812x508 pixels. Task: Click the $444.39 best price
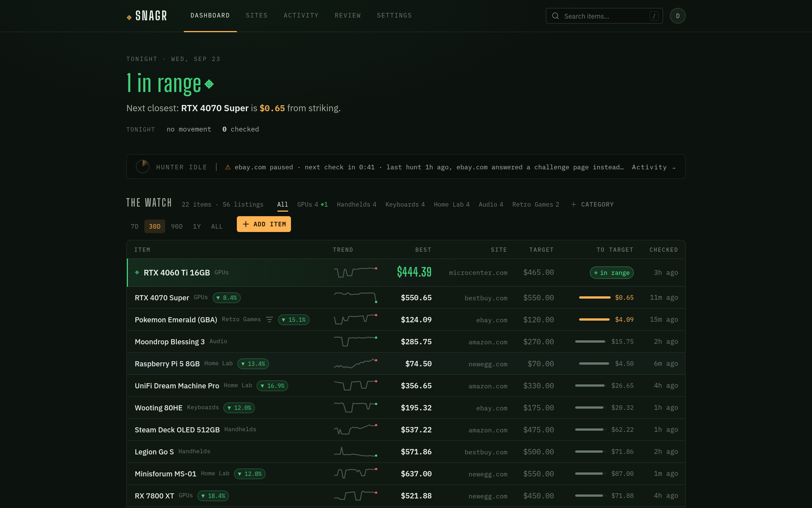(414, 272)
